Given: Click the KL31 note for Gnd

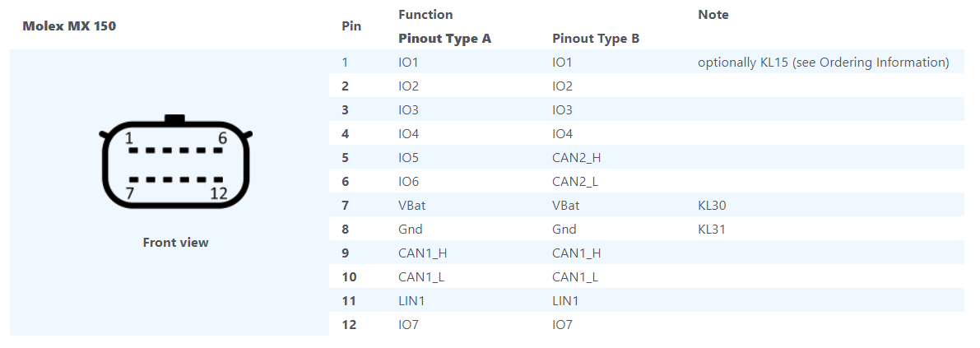Looking at the screenshot, I should [712, 230].
